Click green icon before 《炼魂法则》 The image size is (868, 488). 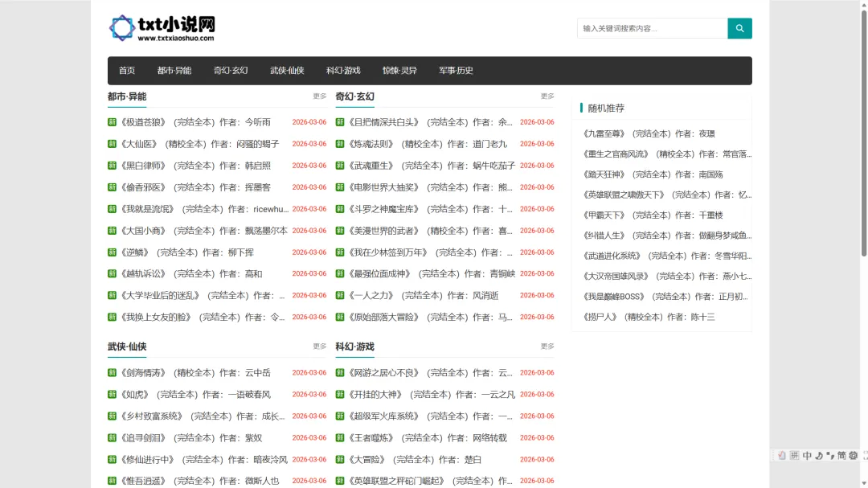click(x=340, y=143)
